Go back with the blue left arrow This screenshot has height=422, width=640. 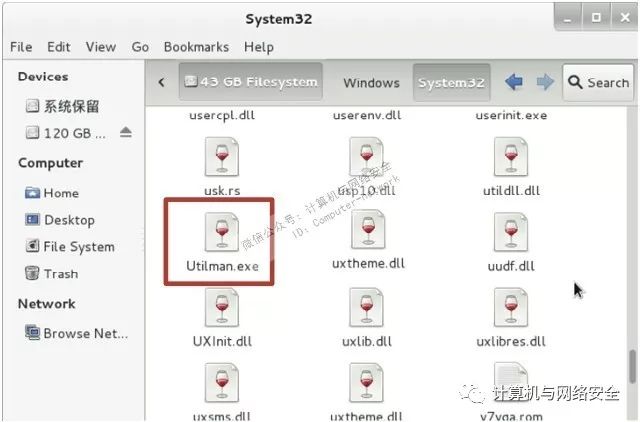click(514, 82)
